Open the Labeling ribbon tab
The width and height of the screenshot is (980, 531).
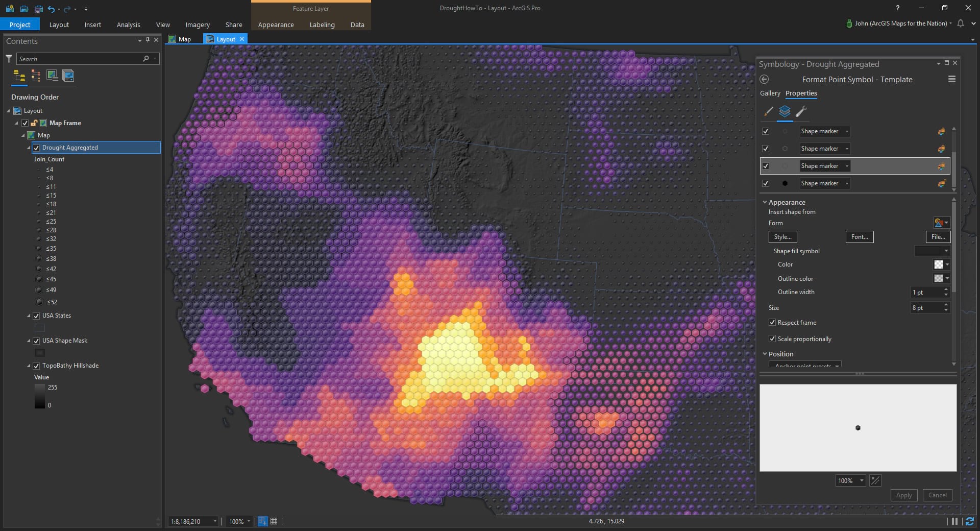[322, 25]
